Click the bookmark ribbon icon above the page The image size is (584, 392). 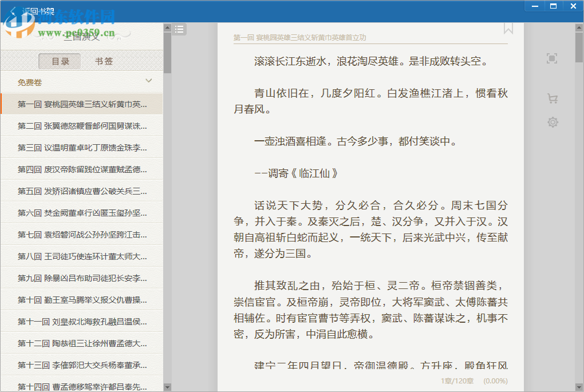508,28
